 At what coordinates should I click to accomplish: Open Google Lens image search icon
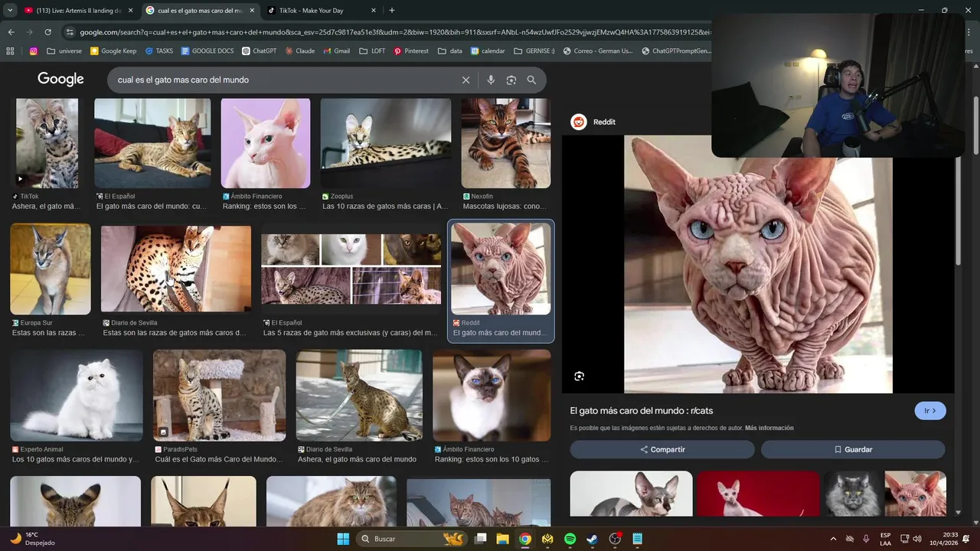(x=511, y=80)
